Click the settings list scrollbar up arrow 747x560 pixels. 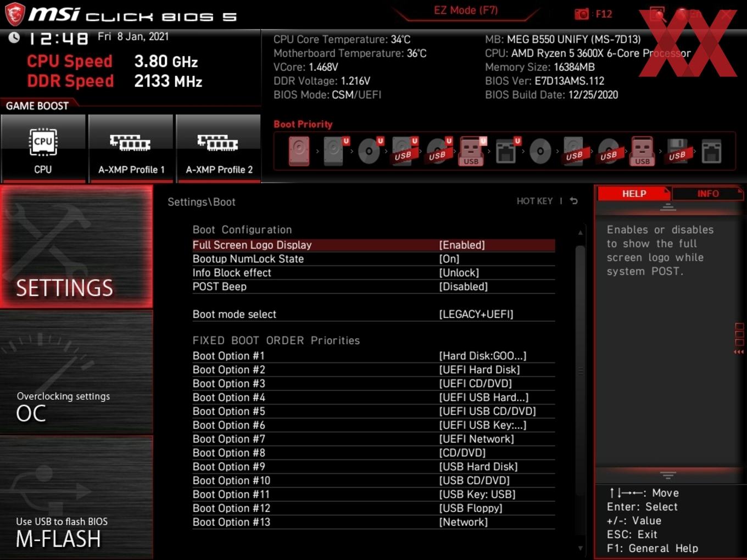pyautogui.click(x=580, y=233)
